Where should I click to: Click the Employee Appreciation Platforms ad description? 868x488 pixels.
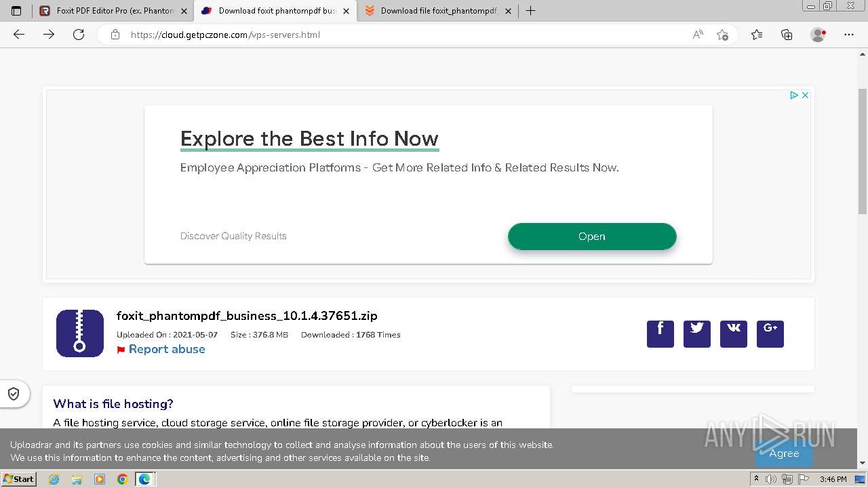pyautogui.click(x=399, y=167)
